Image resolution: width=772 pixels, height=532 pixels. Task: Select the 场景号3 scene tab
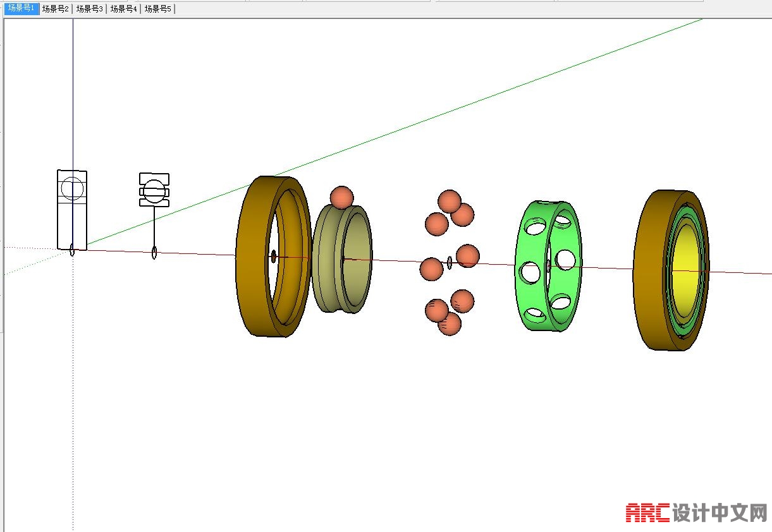[90, 9]
